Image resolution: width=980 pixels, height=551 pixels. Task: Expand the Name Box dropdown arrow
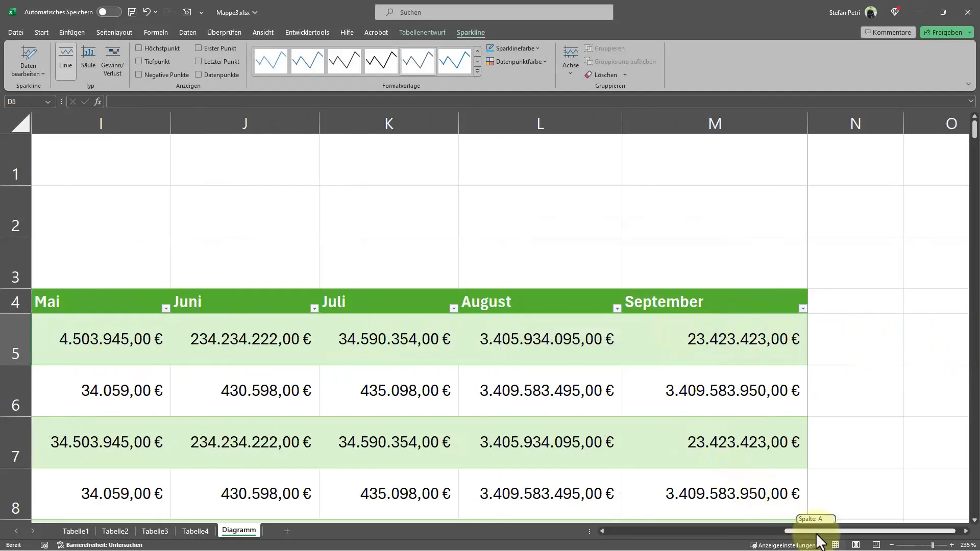pyautogui.click(x=47, y=102)
